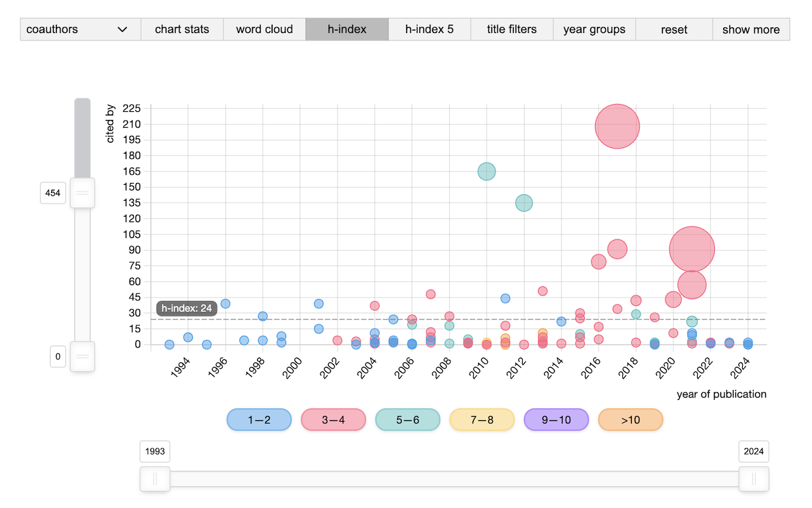Click the lower citation slider handle

[82, 356]
